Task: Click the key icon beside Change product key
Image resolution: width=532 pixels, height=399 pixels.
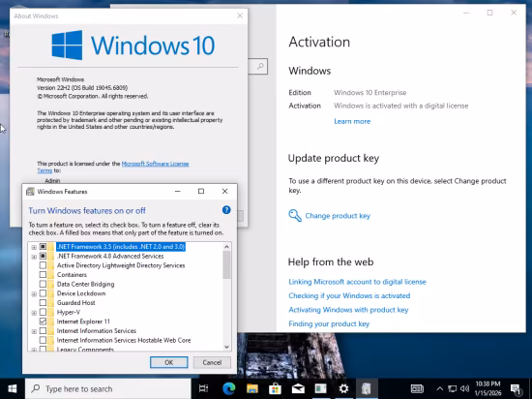Action: tap(295, 216)
